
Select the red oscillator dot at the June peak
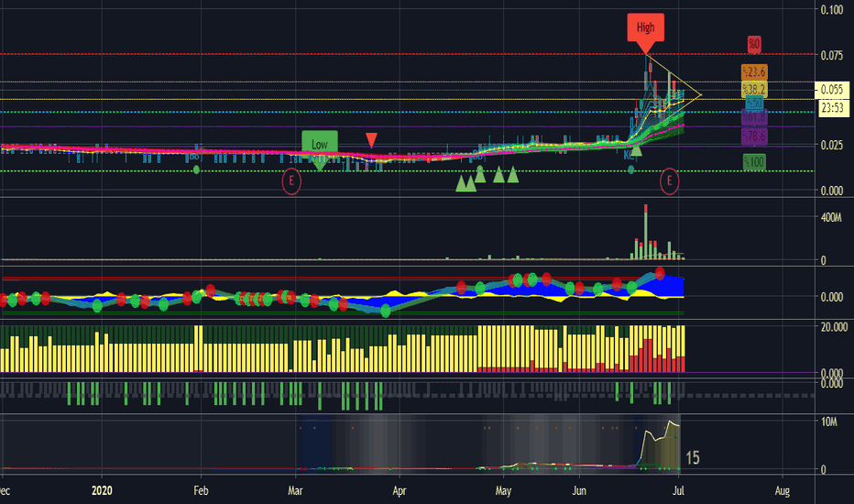coord(660,272)
